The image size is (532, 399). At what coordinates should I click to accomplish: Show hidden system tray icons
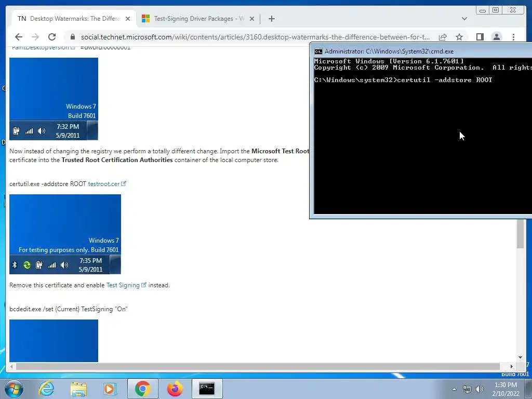click(x=454, y=389)
